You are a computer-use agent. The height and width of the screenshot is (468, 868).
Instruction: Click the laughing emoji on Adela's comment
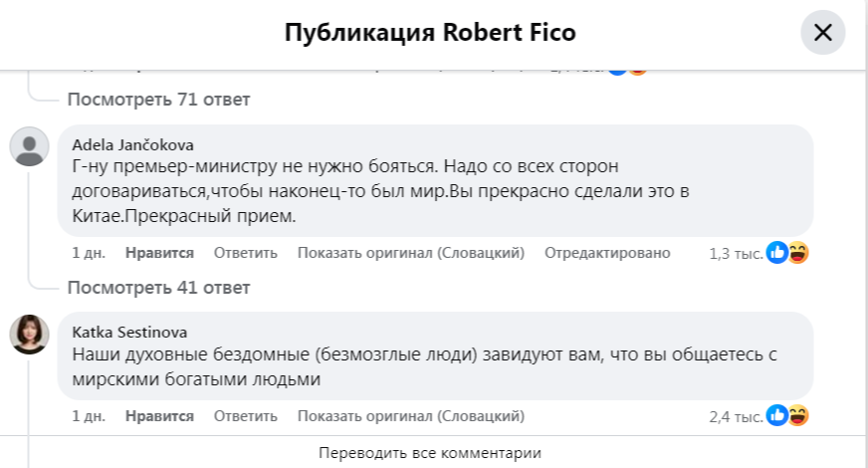tap(797, 253)
